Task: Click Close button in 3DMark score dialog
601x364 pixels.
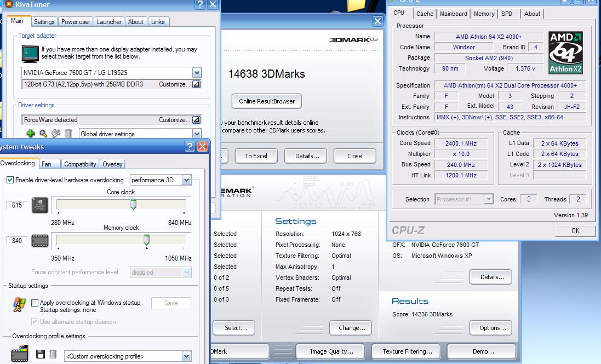Action: click(x=354, y=156)
